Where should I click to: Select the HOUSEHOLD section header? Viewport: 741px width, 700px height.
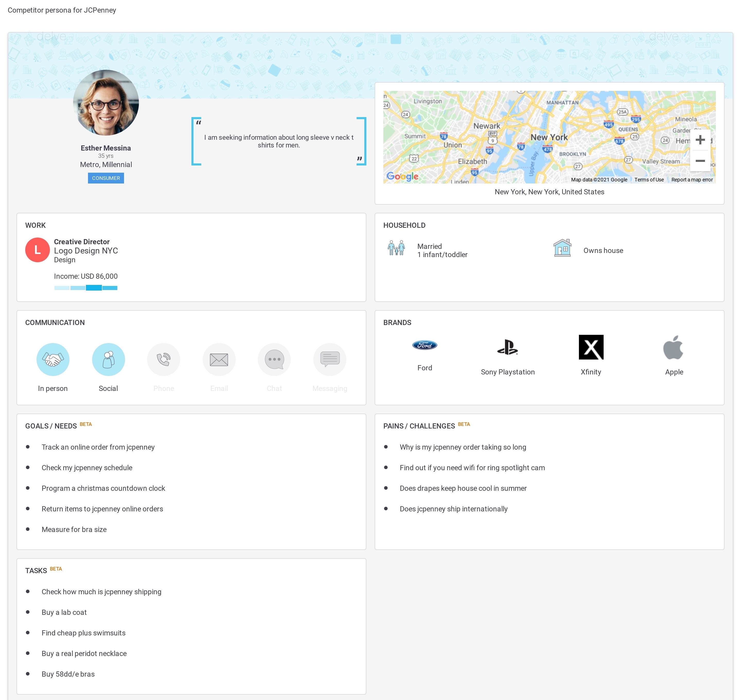tap(404, 225)
